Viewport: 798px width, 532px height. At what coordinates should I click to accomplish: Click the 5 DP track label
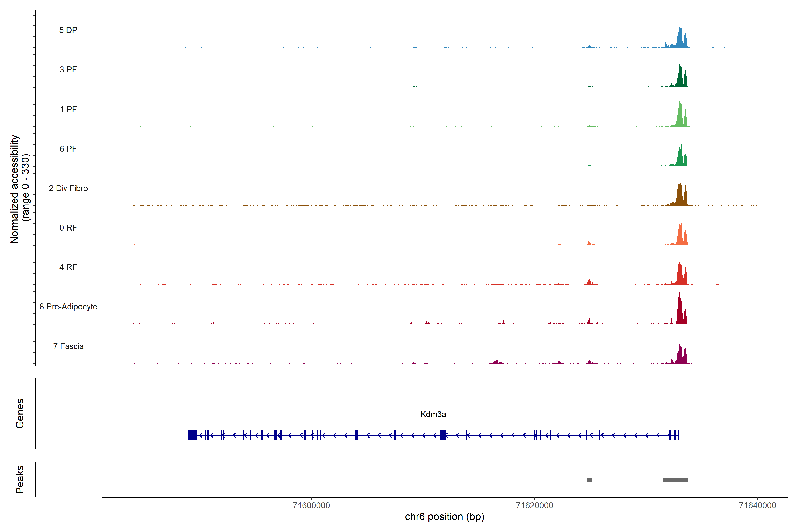point(68,30)
